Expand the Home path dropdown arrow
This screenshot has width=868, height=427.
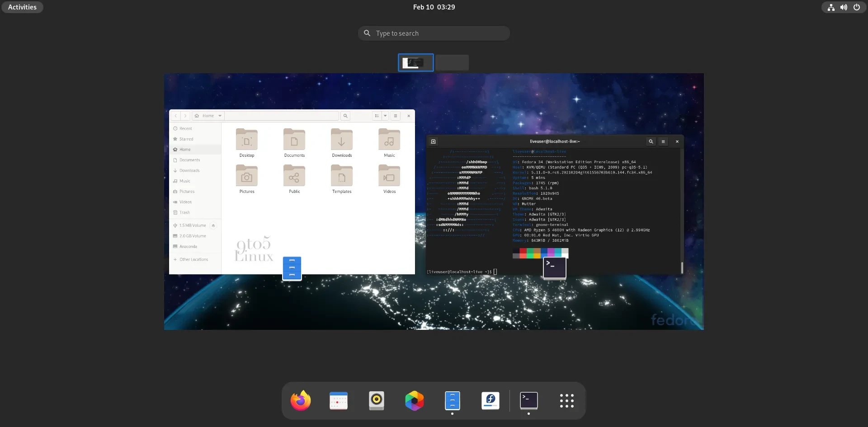(x=220, y=116)
